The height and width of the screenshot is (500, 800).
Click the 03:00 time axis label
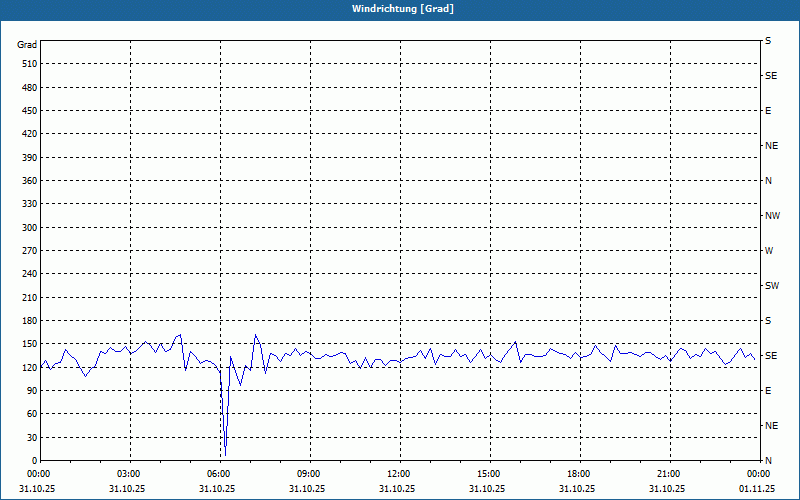pyautogui.click(x=127, y=474)
